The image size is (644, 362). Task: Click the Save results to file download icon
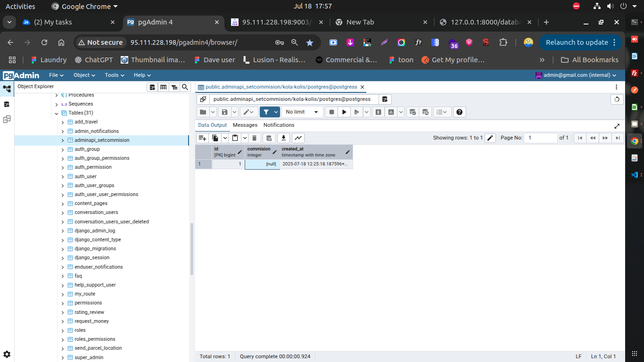pyautogui.click(x=283, y=138)
